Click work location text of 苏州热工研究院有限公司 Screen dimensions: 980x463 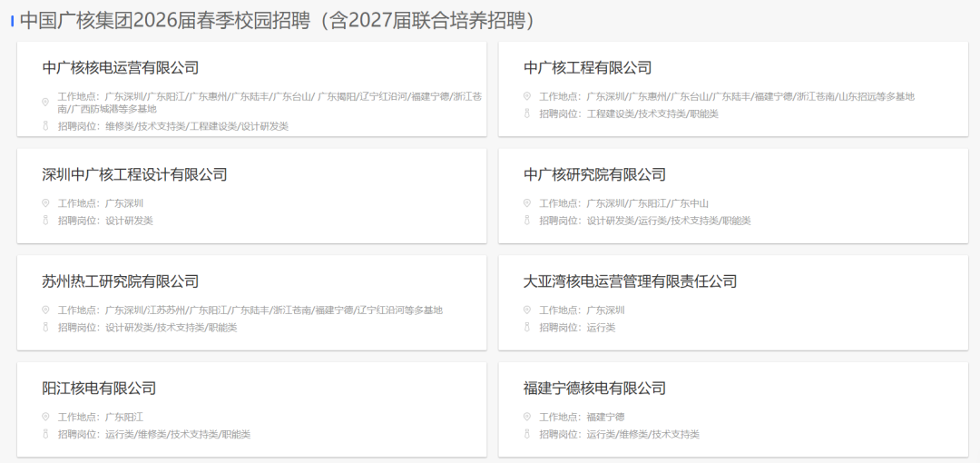[x=250, y=310]
